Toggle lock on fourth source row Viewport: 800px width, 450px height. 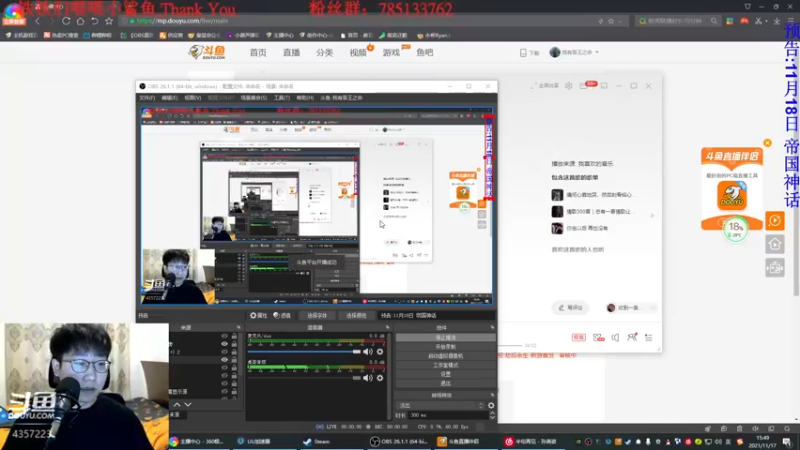pyautogui.click(x=234, y=360)
